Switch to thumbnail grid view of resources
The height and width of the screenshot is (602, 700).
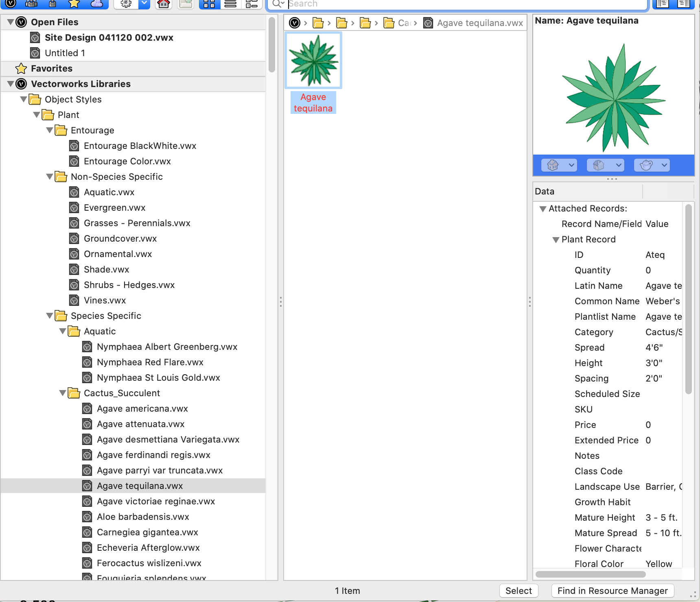pos(209,4)
